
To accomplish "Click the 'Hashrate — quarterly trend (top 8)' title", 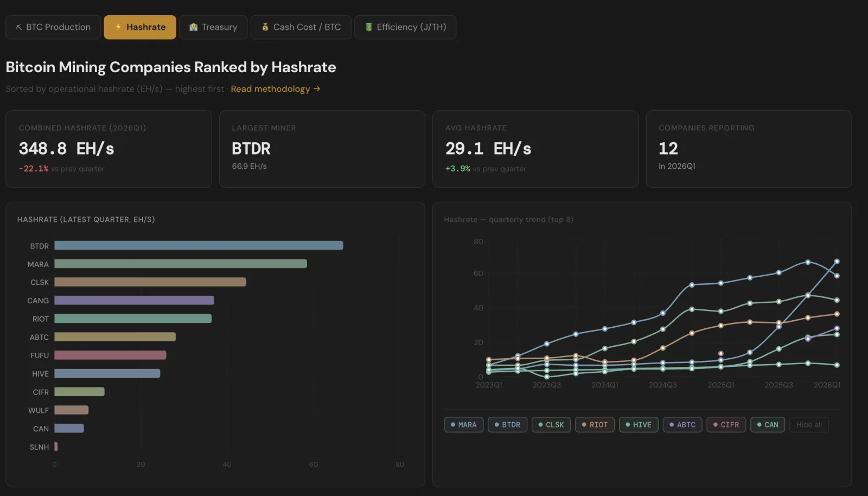I will click(508, 220).
